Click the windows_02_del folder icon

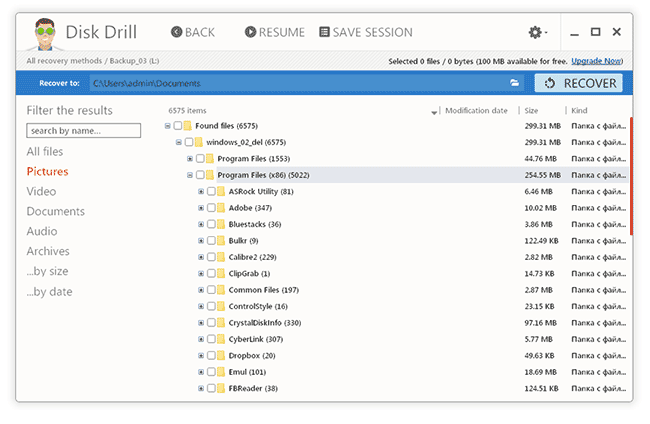click(199, 142)
